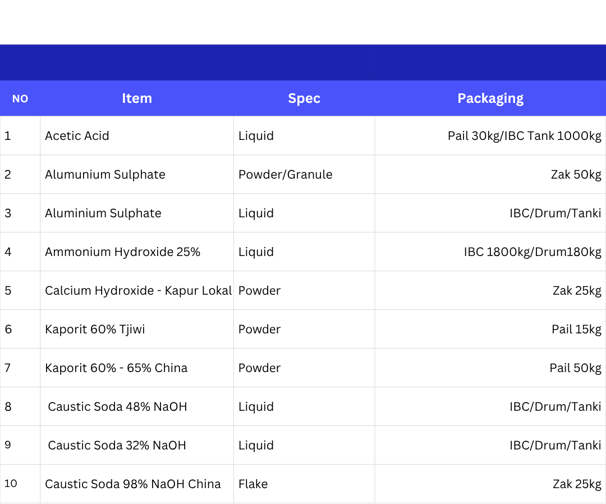Screen dimensions: 606x504
Task: Select Caustic Soda 98% NaOH China cell
Action: click(137, 484)
